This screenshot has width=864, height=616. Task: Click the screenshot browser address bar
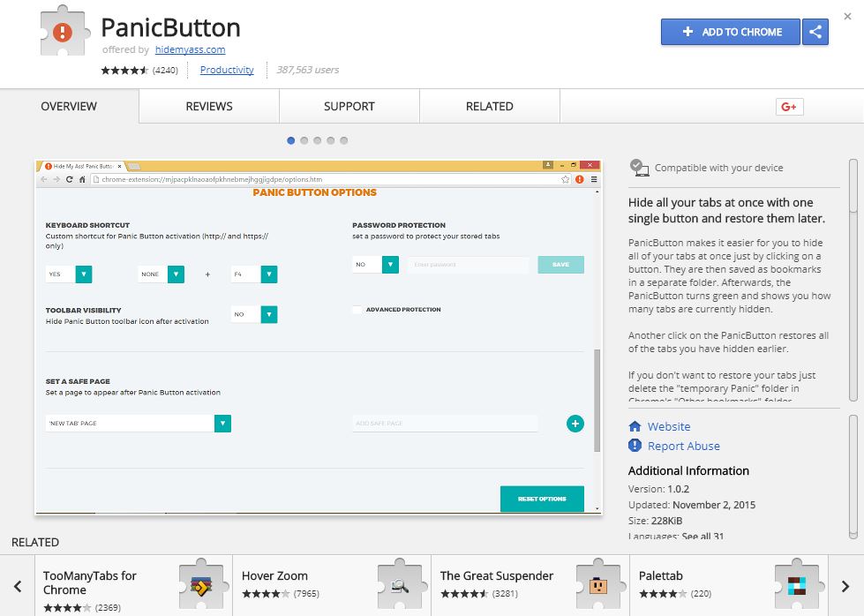(331, 179)
